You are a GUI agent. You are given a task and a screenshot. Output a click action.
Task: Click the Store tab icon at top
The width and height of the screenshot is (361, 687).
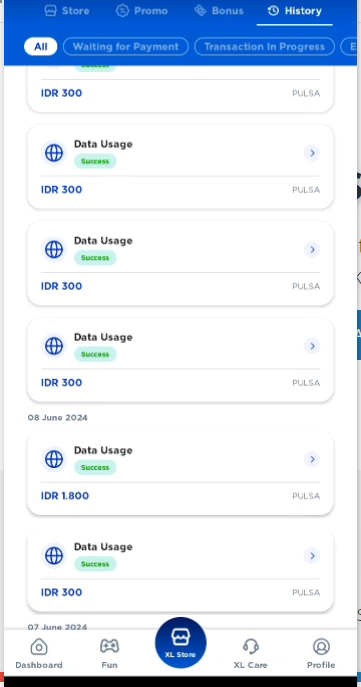pyautogui.click(x=51, y=11)
